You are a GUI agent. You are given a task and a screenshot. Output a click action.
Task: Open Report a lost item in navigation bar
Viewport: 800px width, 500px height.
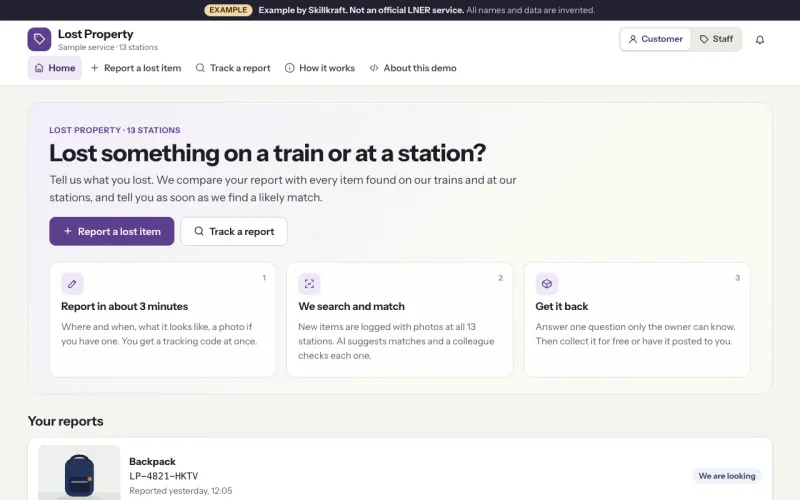click(136, 68)
